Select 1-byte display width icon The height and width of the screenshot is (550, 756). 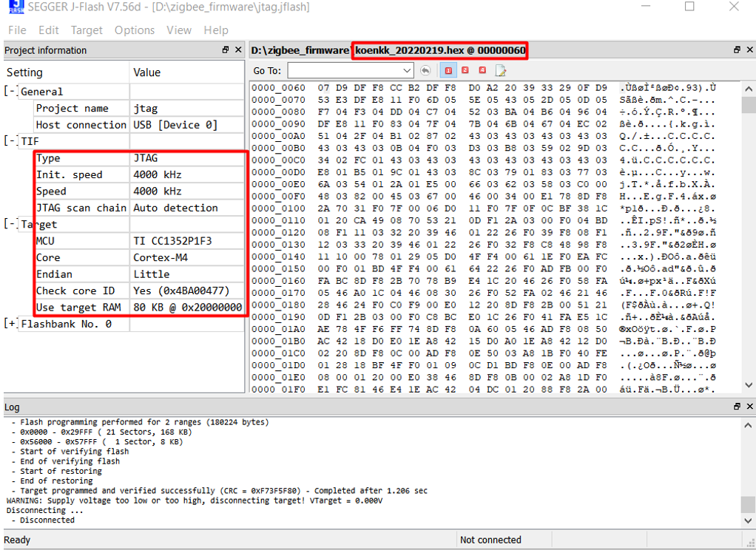coord(448,71)
